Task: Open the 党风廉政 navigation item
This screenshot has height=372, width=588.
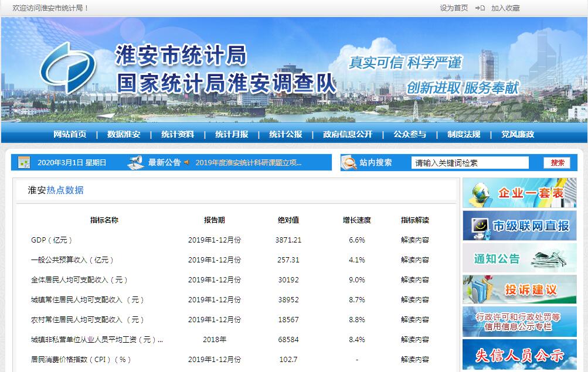Action: tap(518, 134)
